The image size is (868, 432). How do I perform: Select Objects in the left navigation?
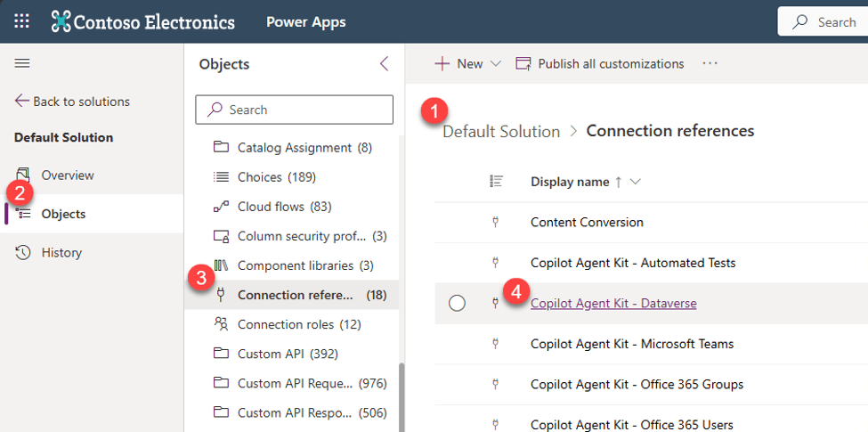pos(92,214)
